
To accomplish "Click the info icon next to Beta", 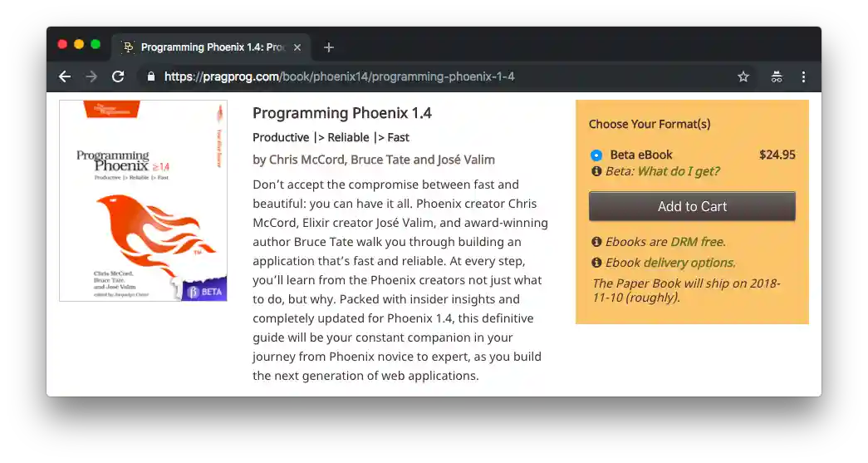I will [596, 171].
